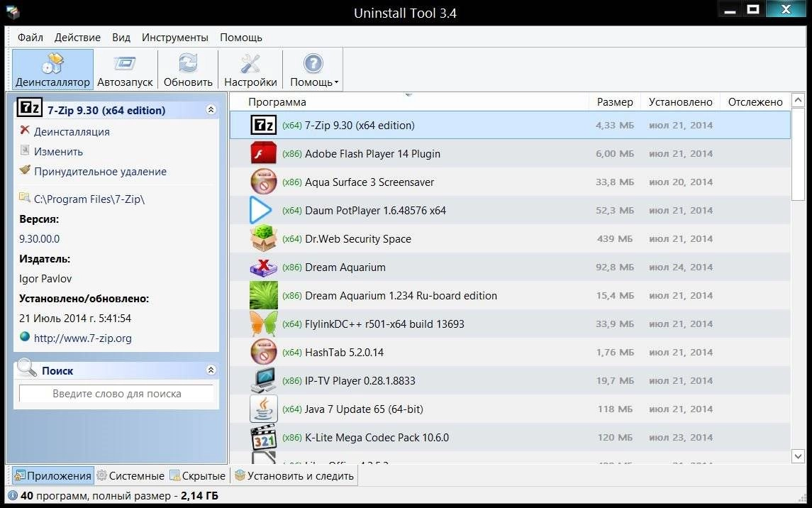Open the Инструменты menu
Viewport: 812px width, 508px height.
[x=175, y=38]
